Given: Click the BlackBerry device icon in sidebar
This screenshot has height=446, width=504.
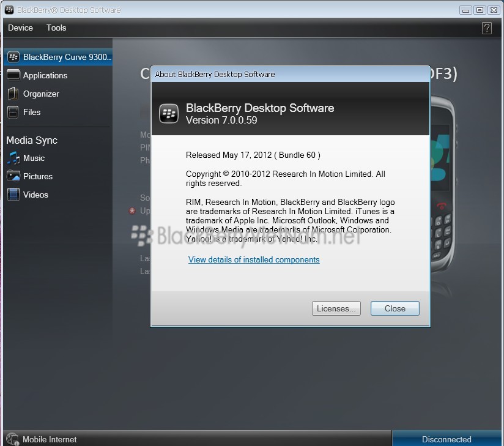Looking at the screenshot, I should point(13,58).
